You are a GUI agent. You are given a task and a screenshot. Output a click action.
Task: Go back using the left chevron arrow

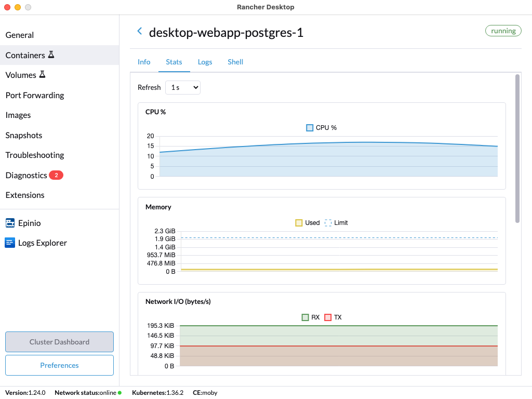click(139, 31)
